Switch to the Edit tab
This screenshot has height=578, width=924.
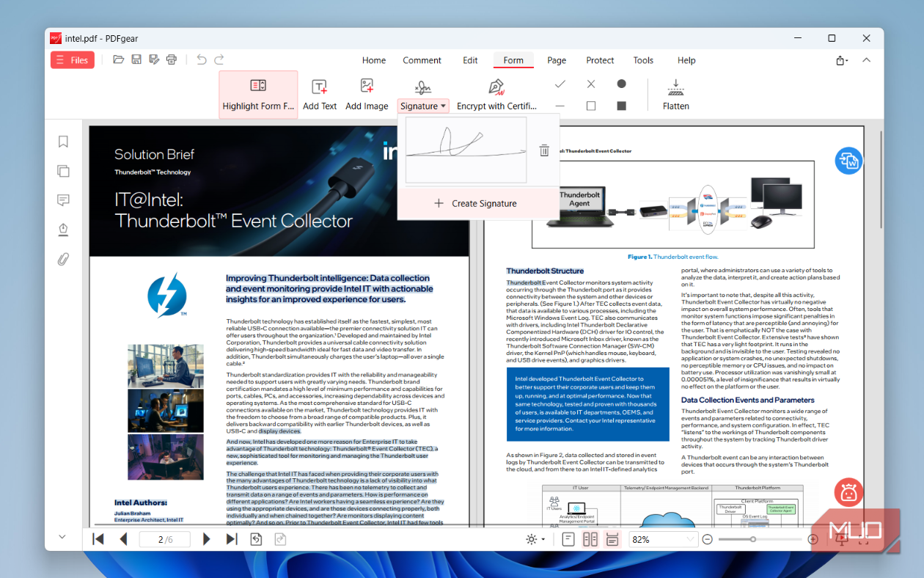click(x=470, y=60)
